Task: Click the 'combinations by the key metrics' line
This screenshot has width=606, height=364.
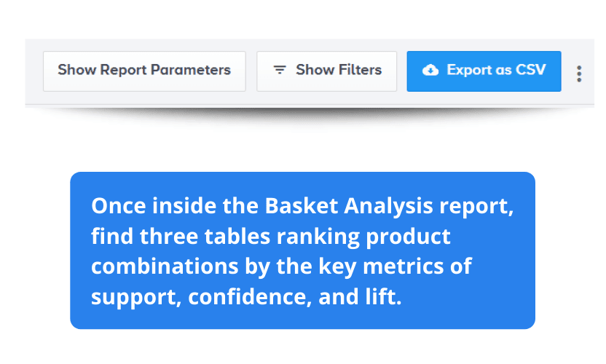Action: [x=281, y=266]
